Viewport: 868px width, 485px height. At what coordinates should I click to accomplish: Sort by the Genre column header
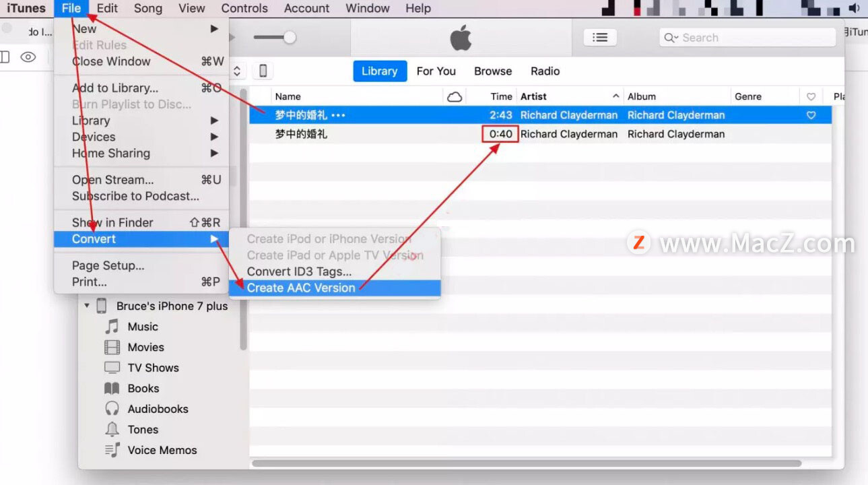(x=765, y=96)
